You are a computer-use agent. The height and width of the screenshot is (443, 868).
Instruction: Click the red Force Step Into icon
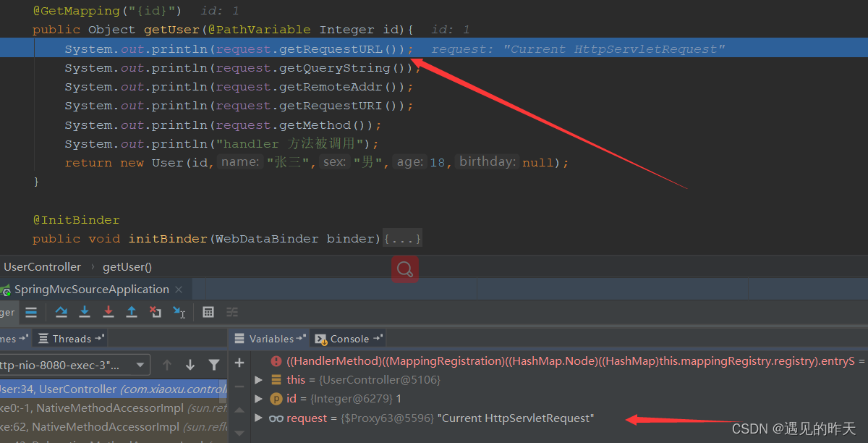click(x=109, y=312)
